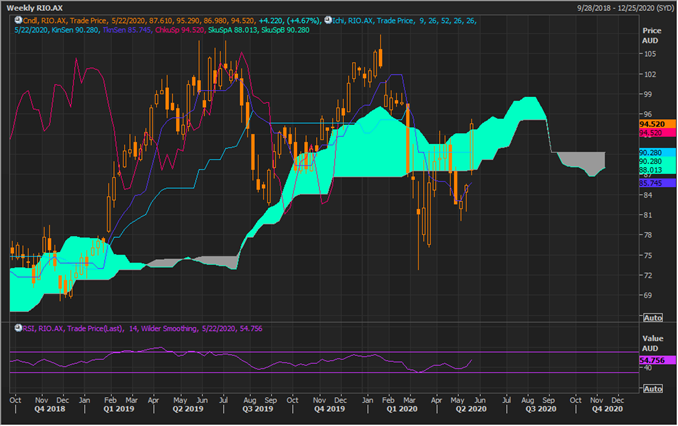Click the orange 94.520 last price tag
678x426 pixels.
click(x=657, y=124)
